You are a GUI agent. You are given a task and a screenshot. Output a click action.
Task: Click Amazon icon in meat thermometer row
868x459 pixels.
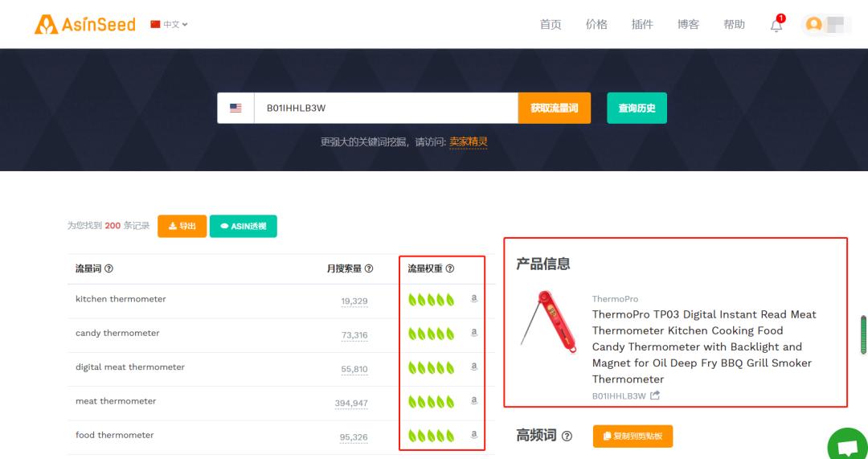point(474,401)
